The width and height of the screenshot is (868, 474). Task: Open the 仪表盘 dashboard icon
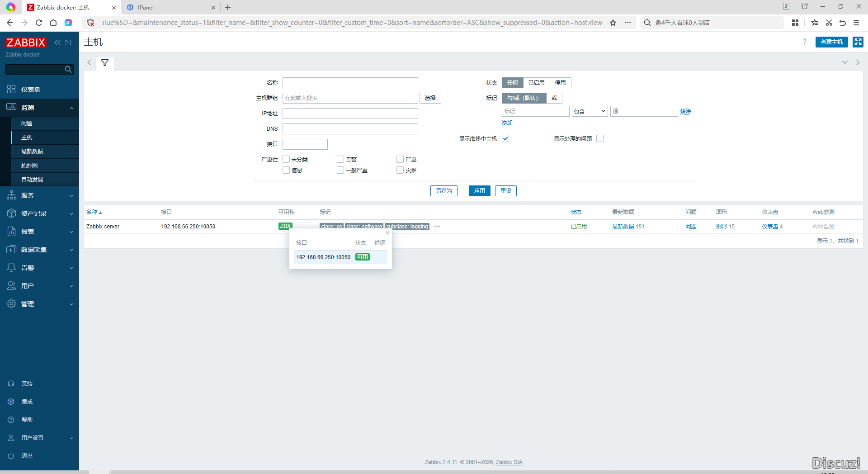coord(11,90)
